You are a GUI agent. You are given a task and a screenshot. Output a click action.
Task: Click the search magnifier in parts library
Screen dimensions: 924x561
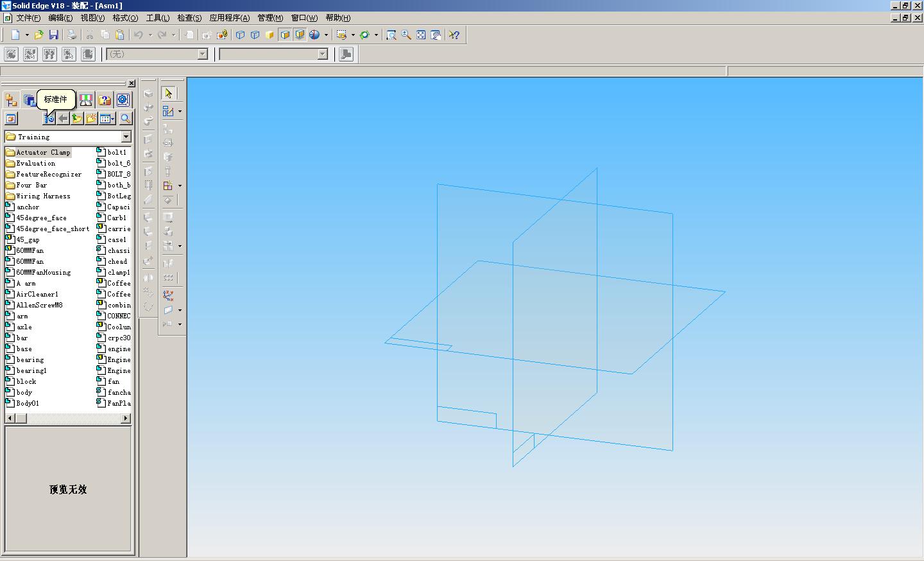point(126,118)
